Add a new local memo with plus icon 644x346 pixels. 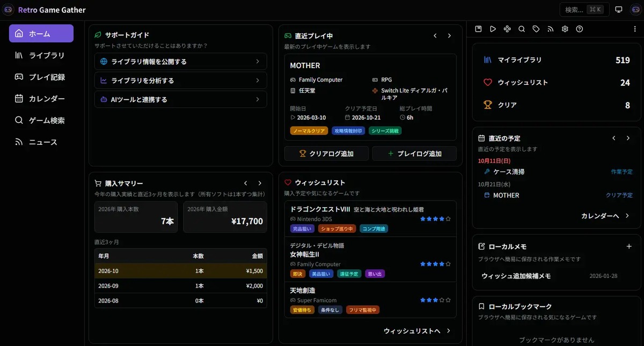click(629, 247)
